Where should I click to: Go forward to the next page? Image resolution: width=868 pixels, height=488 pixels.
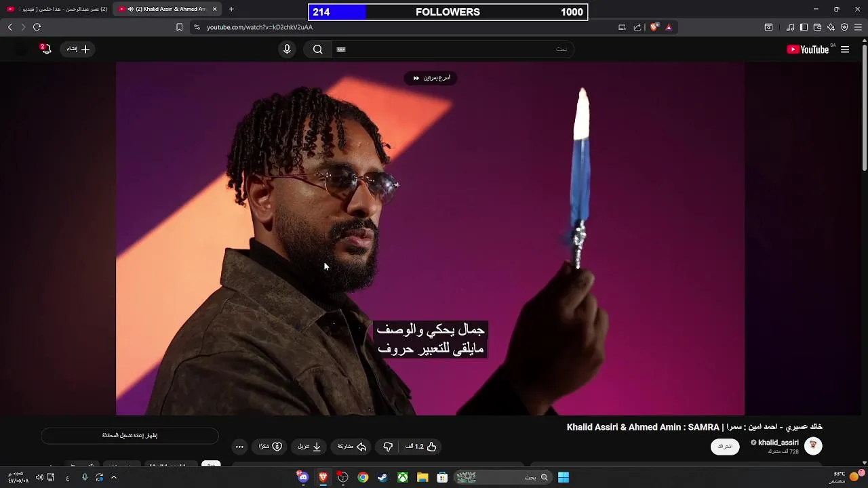coord(22,27)
